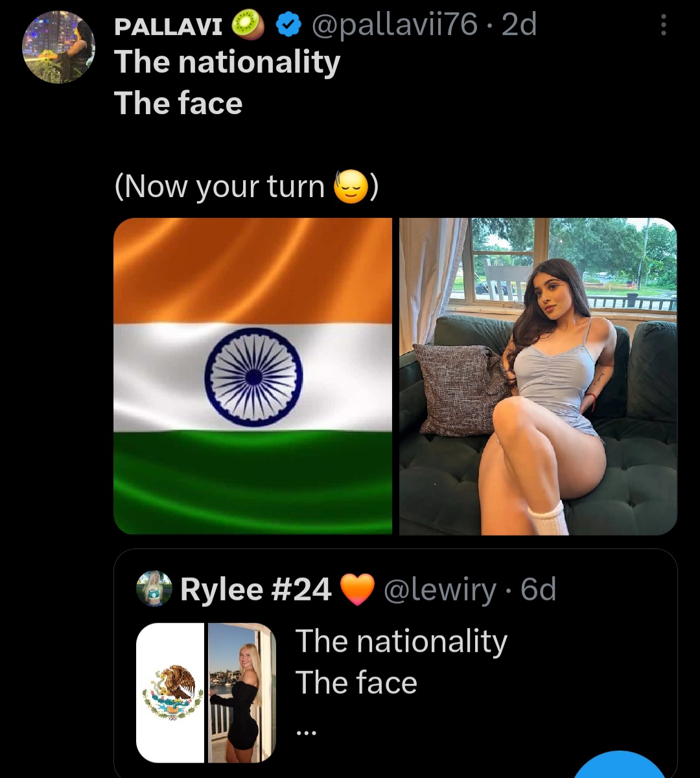Open the photo of woman on couch
The width and height of the screenshot is (700, 778).
pyautogui.click(x=538, y=376)
